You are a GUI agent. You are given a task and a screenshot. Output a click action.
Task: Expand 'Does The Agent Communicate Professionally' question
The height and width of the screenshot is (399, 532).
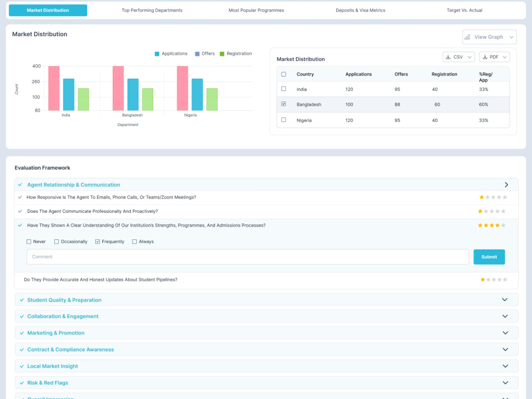coord(92,211)
